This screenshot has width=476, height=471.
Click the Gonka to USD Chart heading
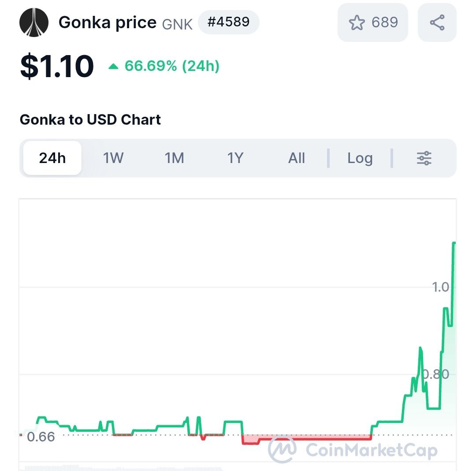(90, 120)
